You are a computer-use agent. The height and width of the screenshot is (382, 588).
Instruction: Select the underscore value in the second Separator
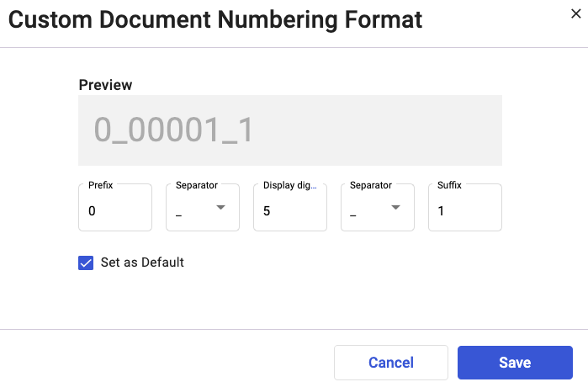tap(353, 215)
